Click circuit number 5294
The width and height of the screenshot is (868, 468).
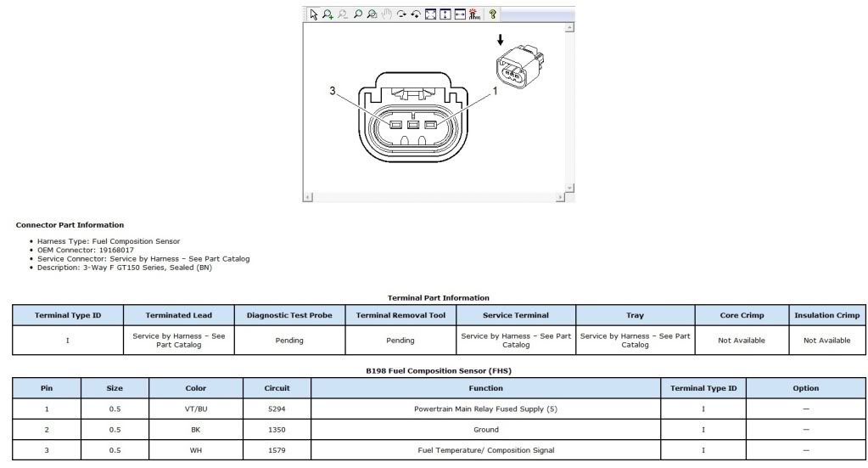277,409
